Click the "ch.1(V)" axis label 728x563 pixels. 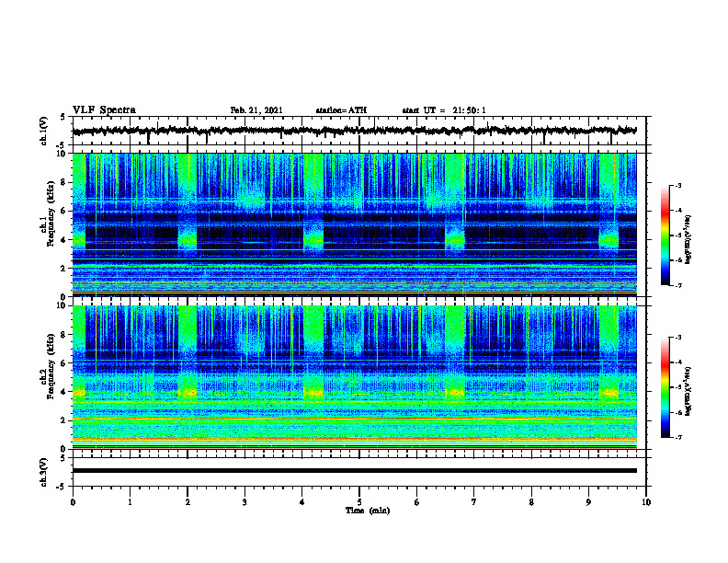point(44,131)
